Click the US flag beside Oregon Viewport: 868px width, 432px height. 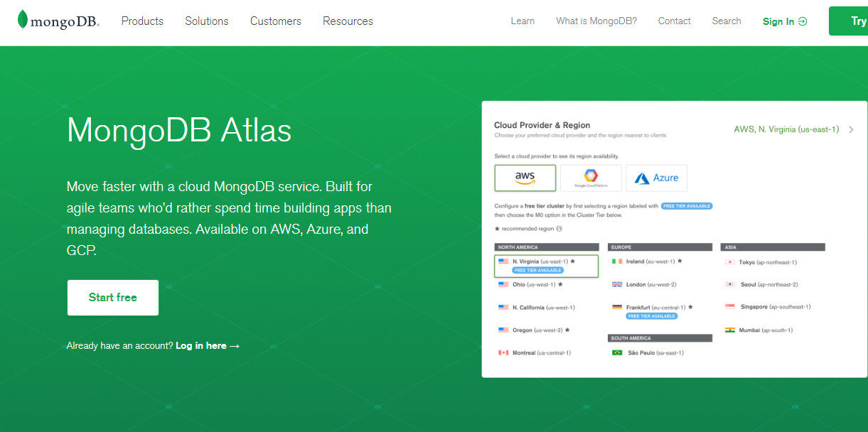click(x=503, y=330)
